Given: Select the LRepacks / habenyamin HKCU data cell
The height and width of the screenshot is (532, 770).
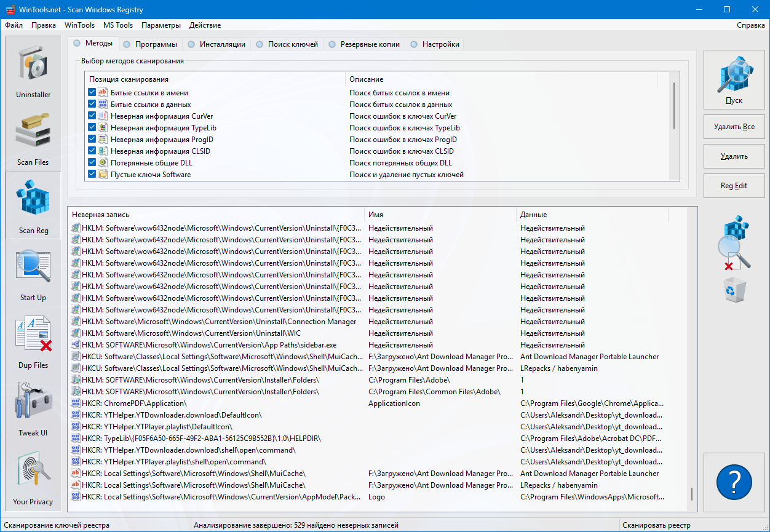Looking at the screenshot, I should [x=559, y=368].
